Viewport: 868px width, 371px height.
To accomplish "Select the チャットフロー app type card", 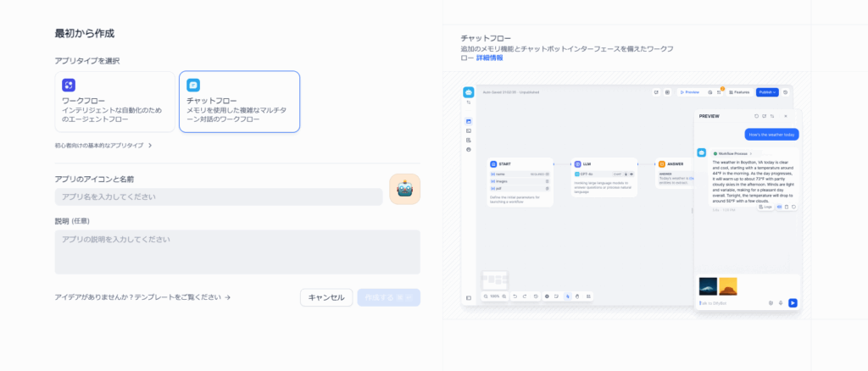I will (x=239, y=102).
